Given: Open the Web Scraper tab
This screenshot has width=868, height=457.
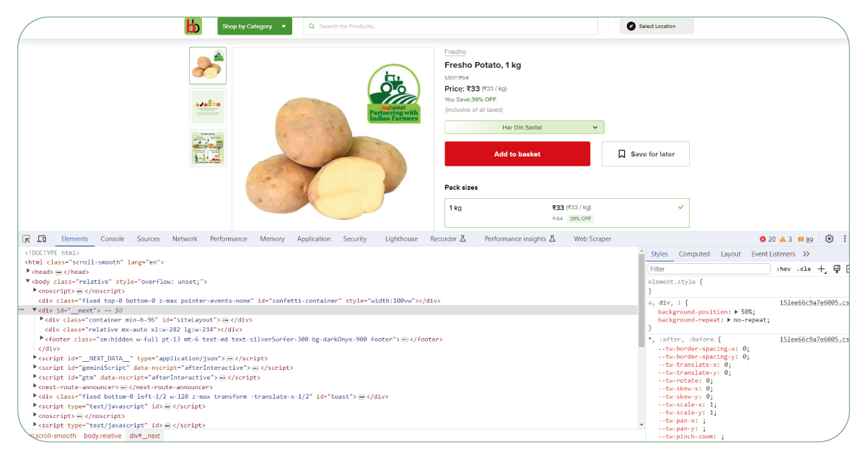Looking at the screenshot, I should pos(592,239).
